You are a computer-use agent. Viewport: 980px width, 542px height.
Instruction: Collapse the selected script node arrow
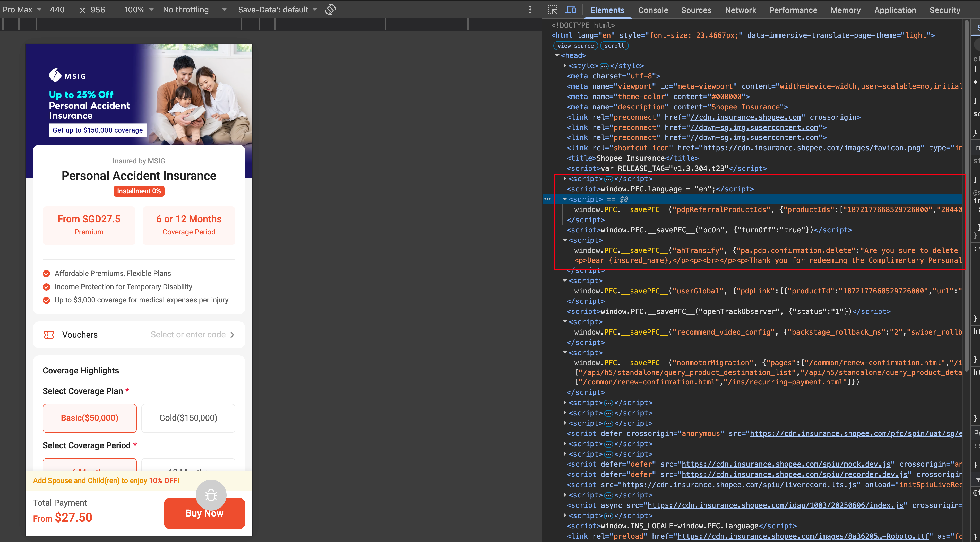tap(565, 199)
